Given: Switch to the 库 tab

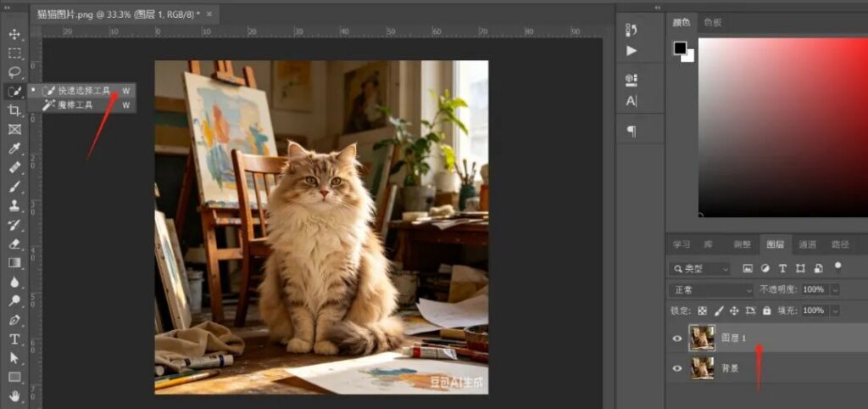Looking at the screenshot, I should tap(708, 244).
